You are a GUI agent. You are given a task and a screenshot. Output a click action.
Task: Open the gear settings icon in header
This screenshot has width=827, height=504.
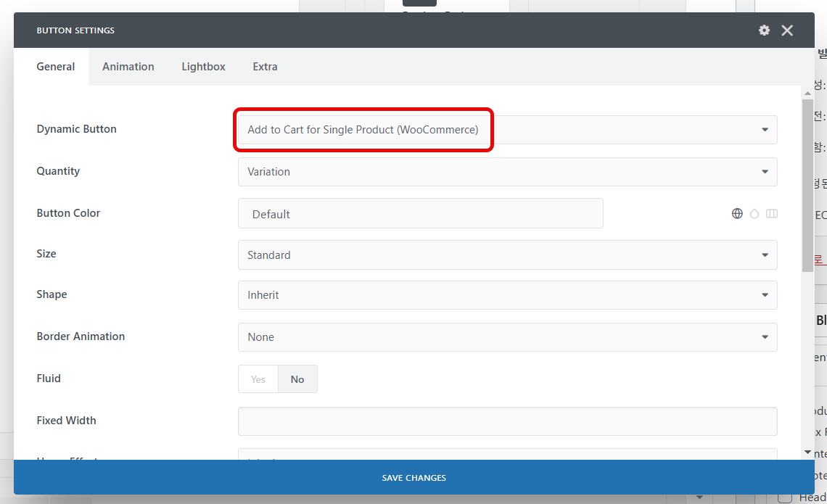click(x=764, y=30)
